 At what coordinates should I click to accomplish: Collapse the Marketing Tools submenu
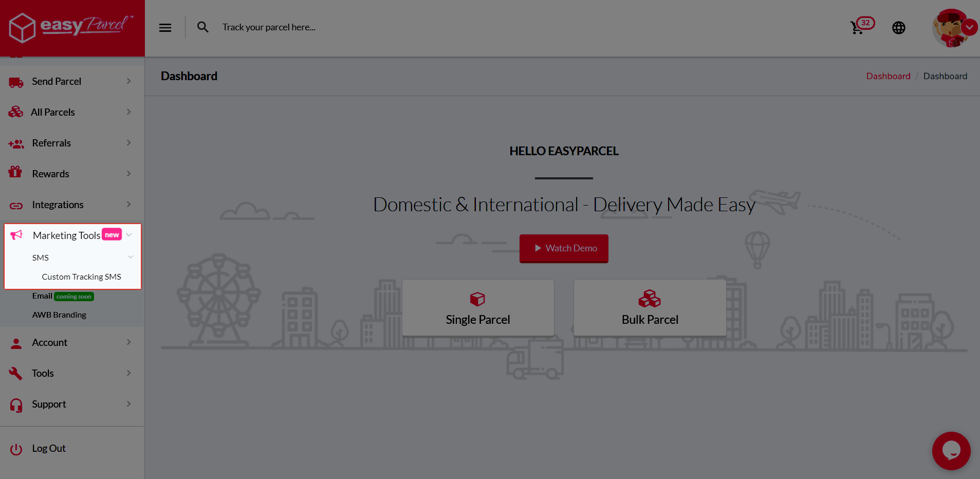[128, 234]
